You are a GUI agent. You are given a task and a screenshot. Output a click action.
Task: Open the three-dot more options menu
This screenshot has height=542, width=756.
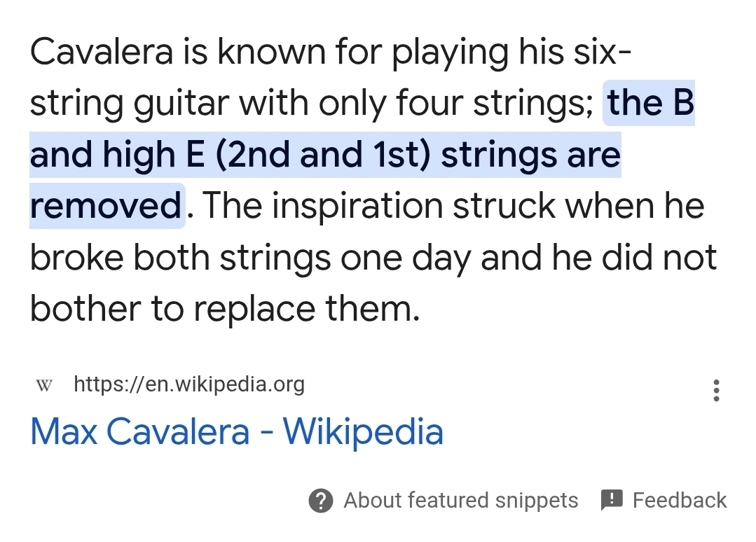[x=715, y=390]
